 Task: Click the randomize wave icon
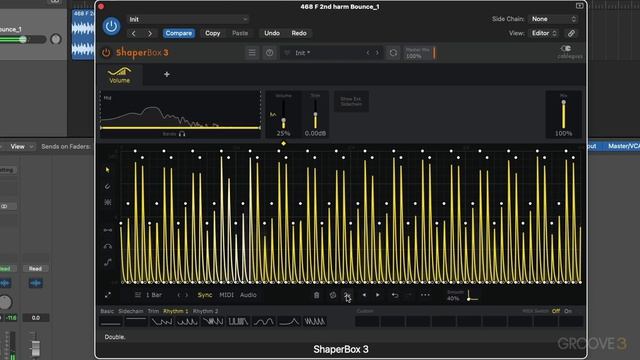pos(333,295)
